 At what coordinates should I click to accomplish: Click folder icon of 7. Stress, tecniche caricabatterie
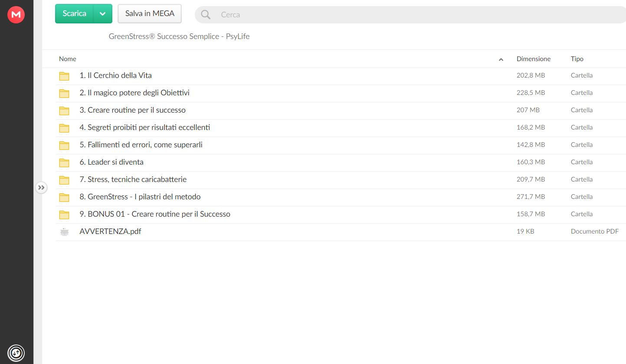click(64, 180)
